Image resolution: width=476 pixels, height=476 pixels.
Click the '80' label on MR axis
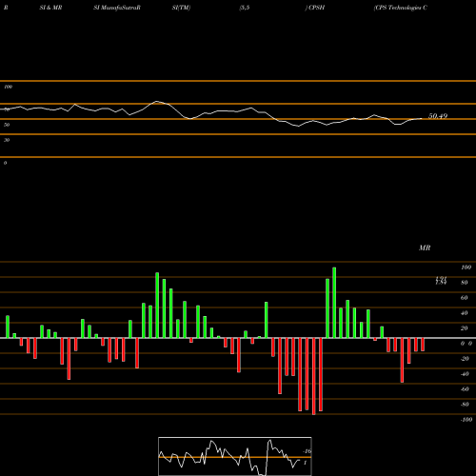[465, 283]
